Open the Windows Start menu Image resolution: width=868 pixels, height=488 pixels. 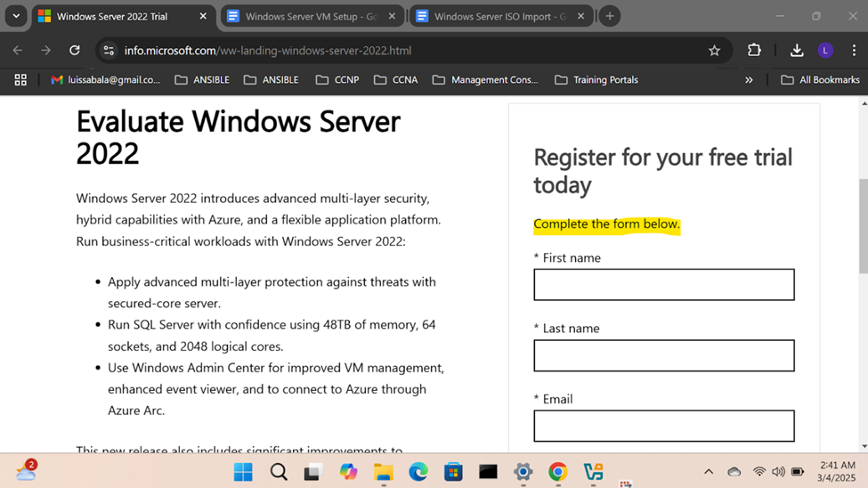pyautogui.click(x=243, y=472)
